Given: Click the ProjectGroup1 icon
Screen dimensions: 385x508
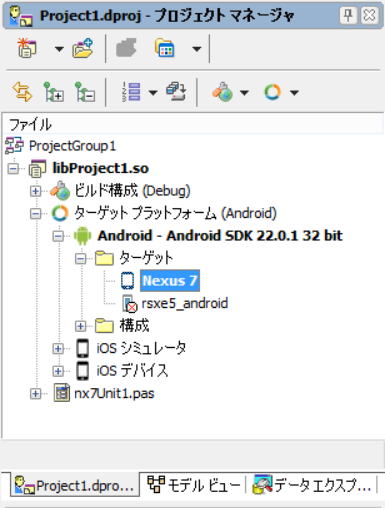Looking at the screenshot, I should 14,146.
